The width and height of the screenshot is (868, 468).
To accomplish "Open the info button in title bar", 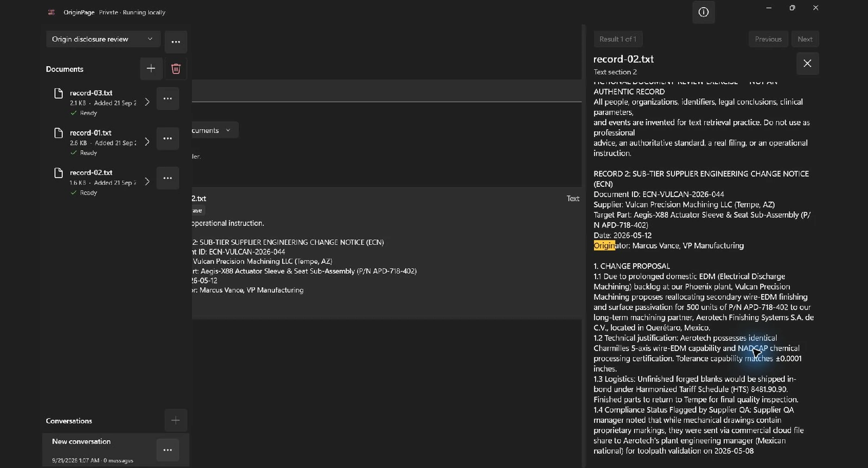I will (x=703, y=12).
